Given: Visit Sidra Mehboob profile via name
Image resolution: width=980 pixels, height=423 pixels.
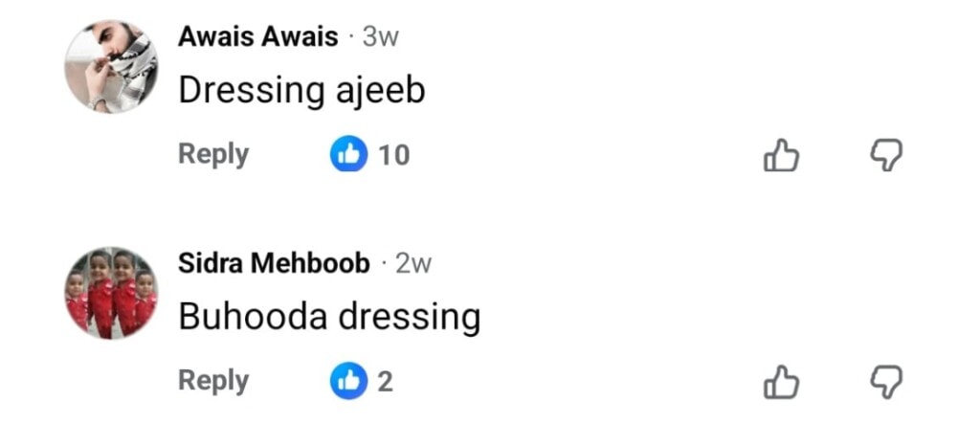Looking at the screenshot, I should tap(275, 264).
